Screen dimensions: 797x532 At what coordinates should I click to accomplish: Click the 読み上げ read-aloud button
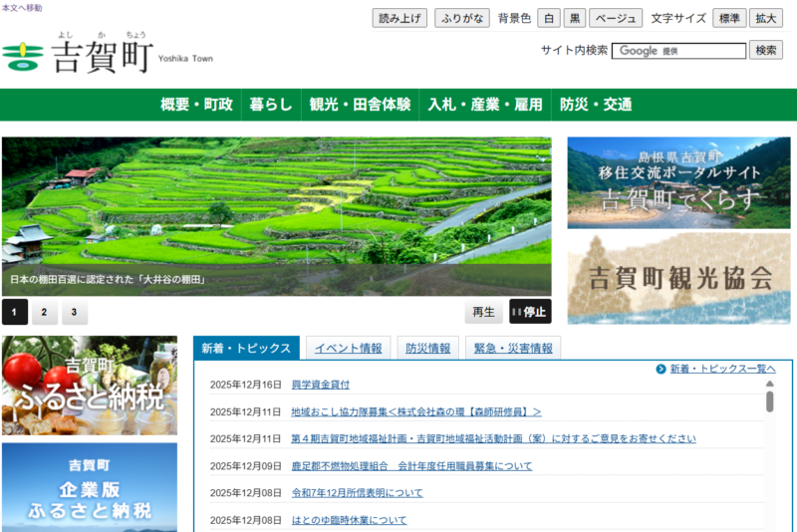399,18
